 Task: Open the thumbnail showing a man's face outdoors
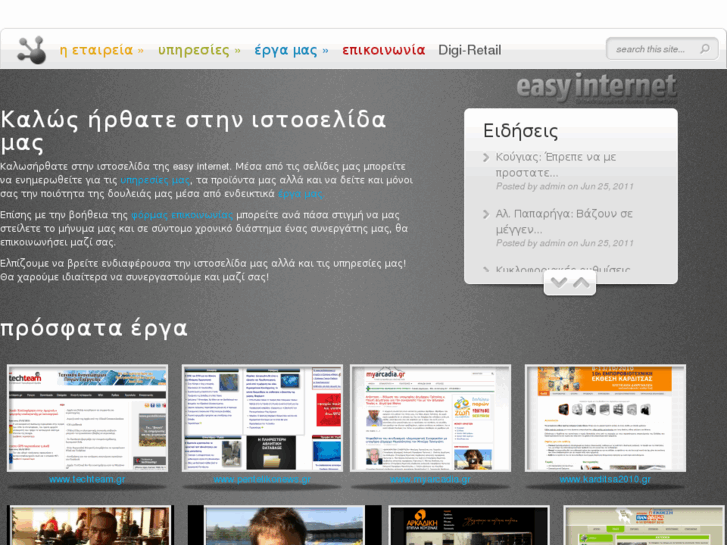pyautogui.click(x=285, y=525)
